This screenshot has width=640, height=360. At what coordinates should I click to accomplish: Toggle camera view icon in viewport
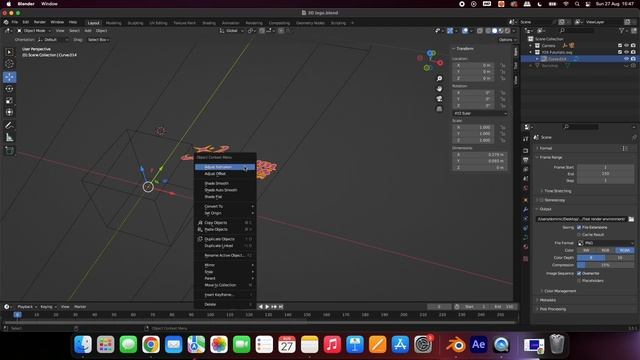click(439, 99)
